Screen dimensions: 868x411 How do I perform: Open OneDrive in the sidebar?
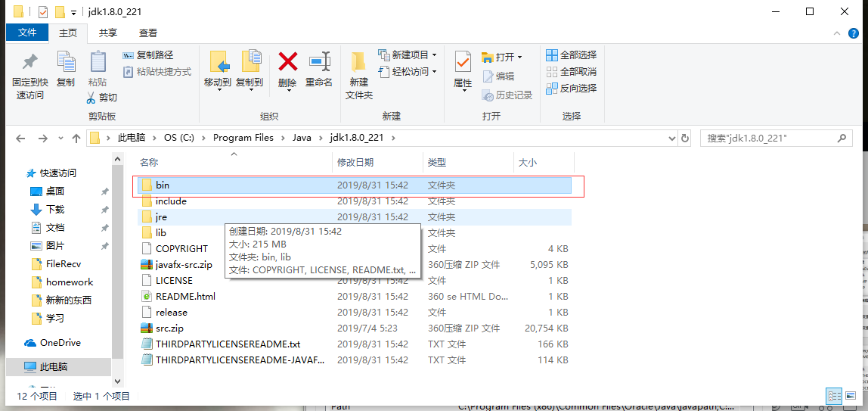point(60,342)
